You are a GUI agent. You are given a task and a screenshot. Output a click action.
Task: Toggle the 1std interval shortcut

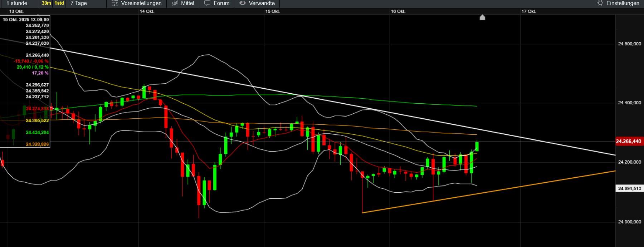coord(59,3)
